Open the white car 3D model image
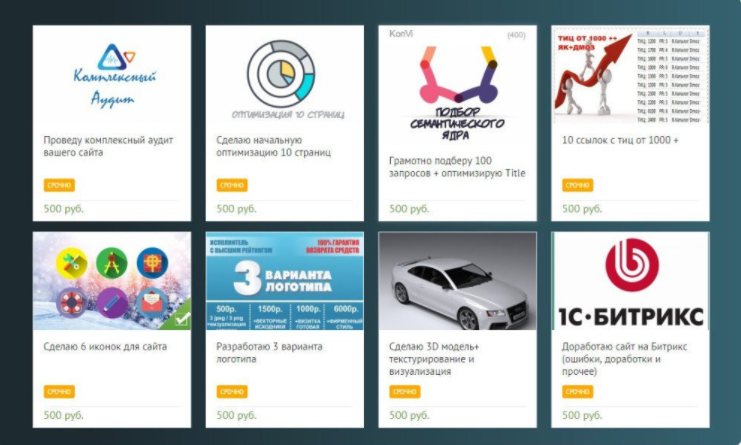Screen dimensions: 741x445 (457, 281)
